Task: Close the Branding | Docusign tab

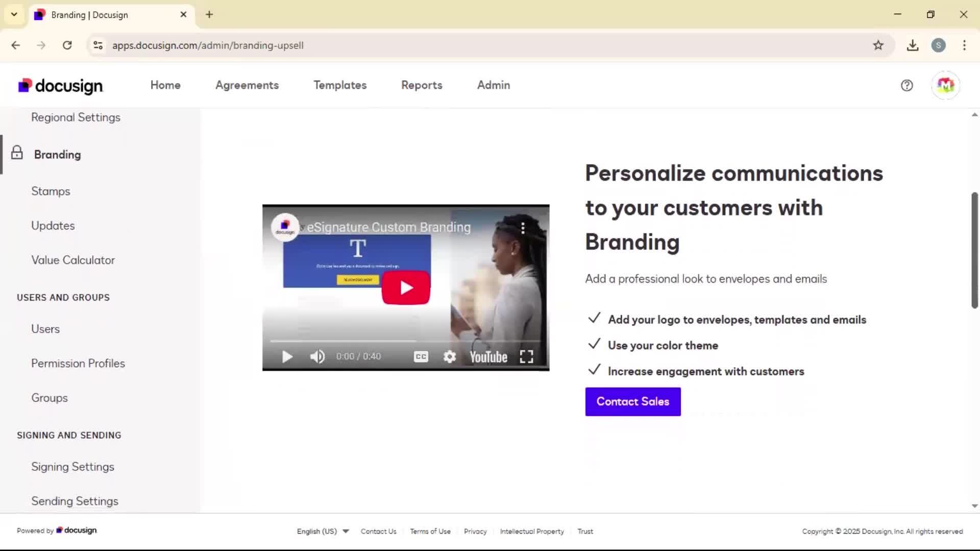Action: tap(183, 14)
